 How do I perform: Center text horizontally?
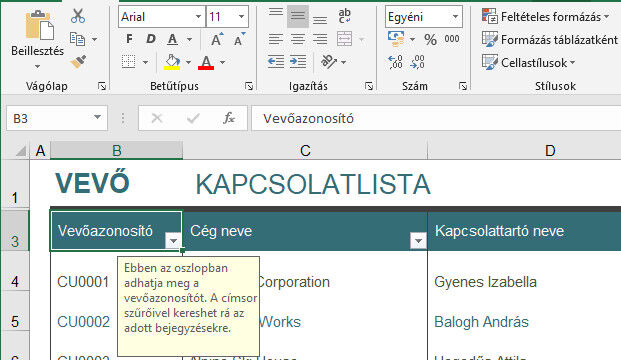click(298, 39)
